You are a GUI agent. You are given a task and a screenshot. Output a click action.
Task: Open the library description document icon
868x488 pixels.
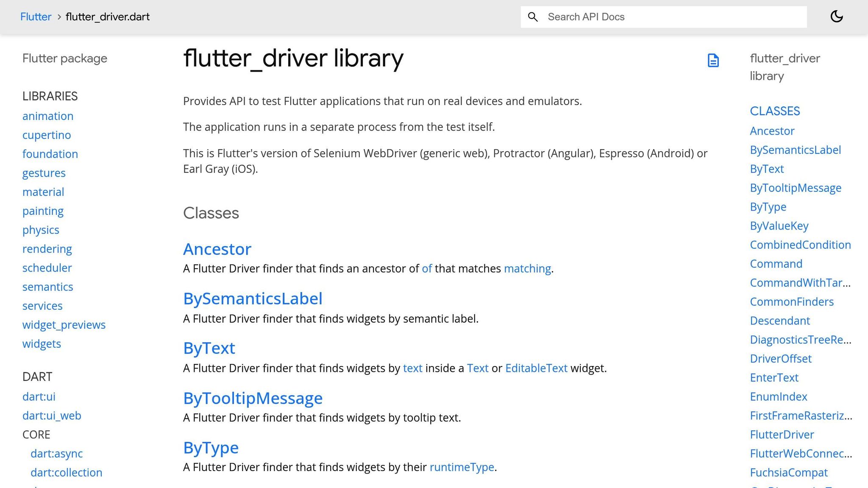click(x=713, y=61)
